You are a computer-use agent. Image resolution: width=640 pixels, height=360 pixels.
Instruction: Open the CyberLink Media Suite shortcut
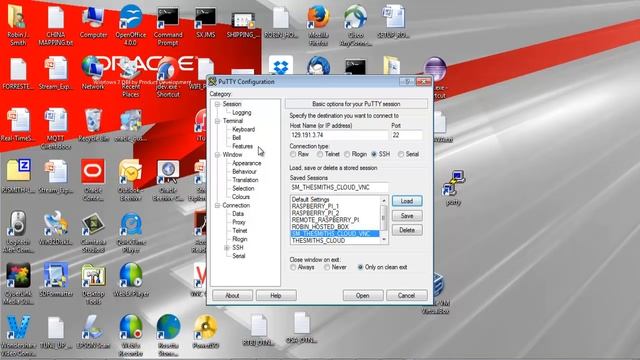click(18, 284)
